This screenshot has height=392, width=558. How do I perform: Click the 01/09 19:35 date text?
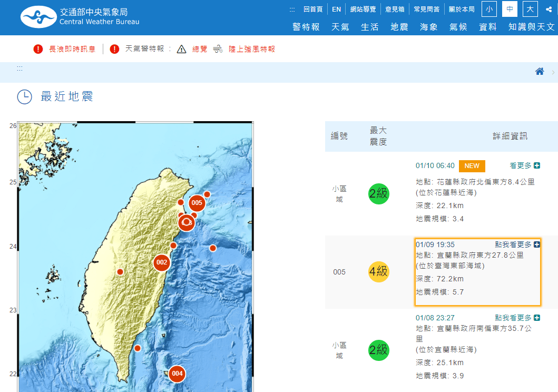click(x=435, y=244)
